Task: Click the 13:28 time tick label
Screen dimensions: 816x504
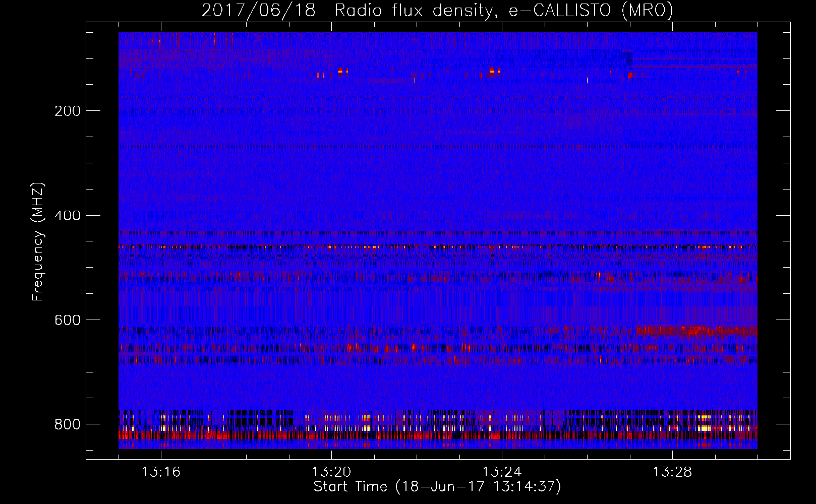Action: pos(672,472)
